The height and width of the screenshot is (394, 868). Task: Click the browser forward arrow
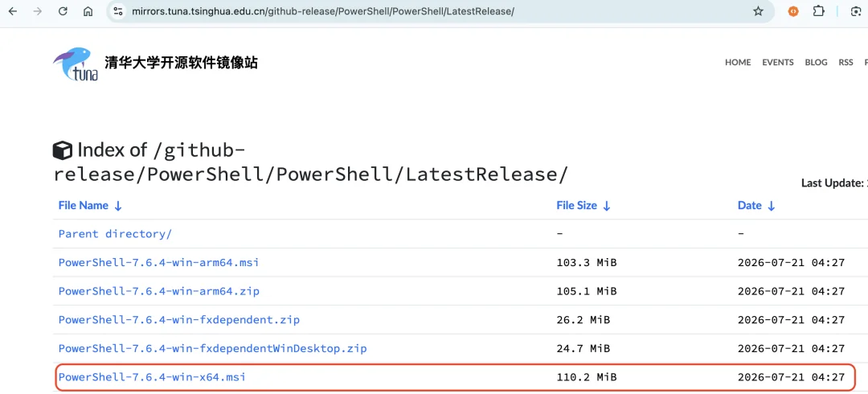(38, 11)
